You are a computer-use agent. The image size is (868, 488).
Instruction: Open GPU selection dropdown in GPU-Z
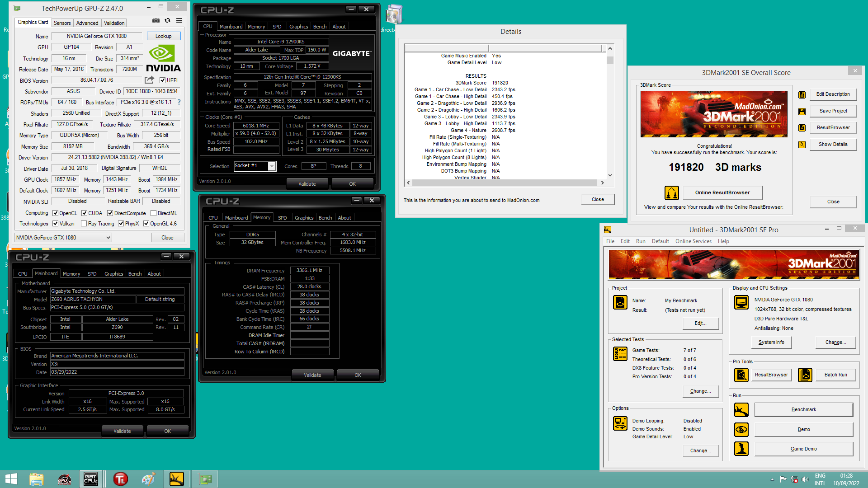point(63,238)
